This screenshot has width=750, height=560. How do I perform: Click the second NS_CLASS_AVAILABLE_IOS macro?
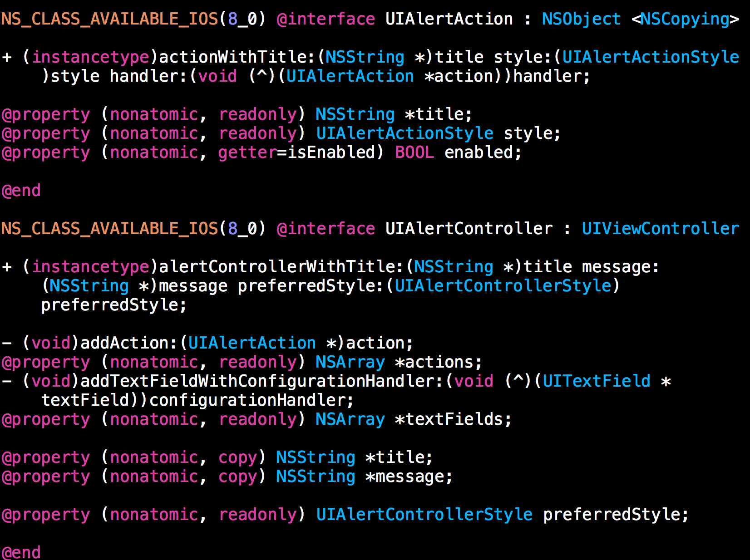pos(110,229)
